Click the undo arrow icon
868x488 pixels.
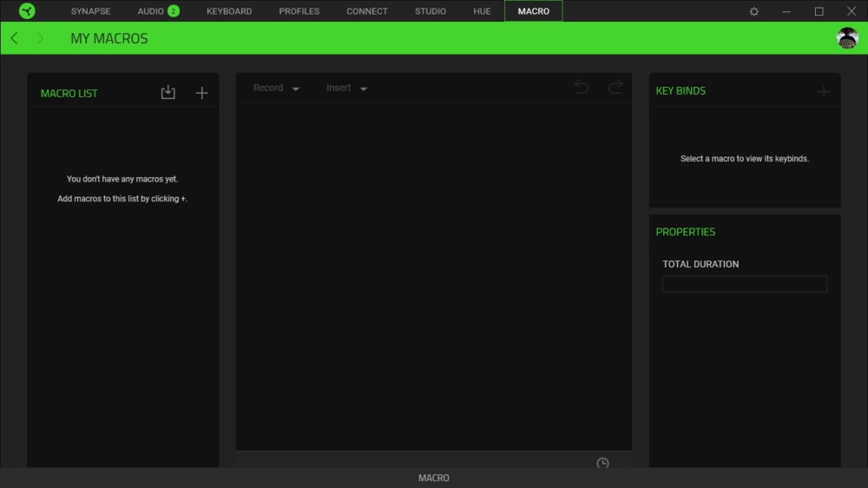pos(581,87)
